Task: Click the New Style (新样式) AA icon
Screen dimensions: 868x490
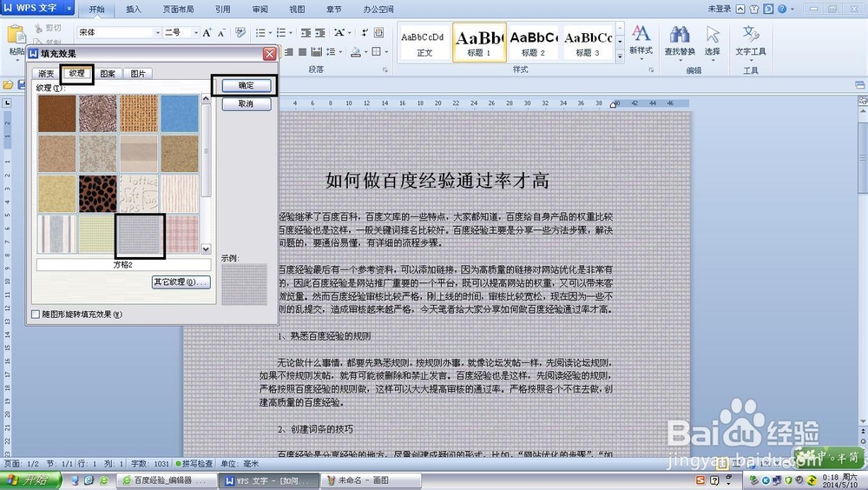Action: pos(641,33)
